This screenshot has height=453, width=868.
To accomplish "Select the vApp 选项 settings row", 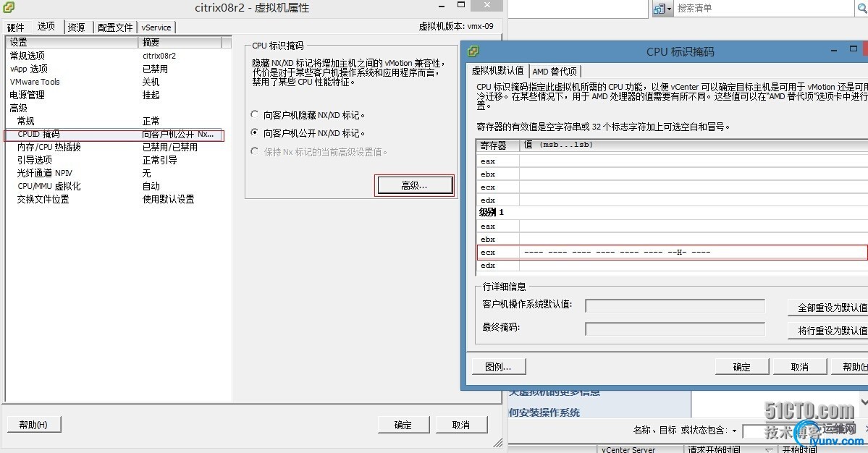I will (117, 69).
